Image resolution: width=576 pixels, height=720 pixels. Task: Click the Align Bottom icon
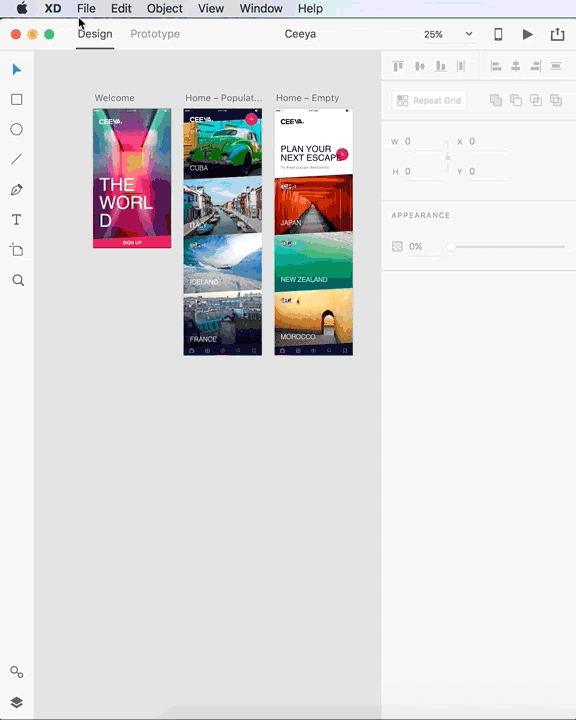point(441,67)
